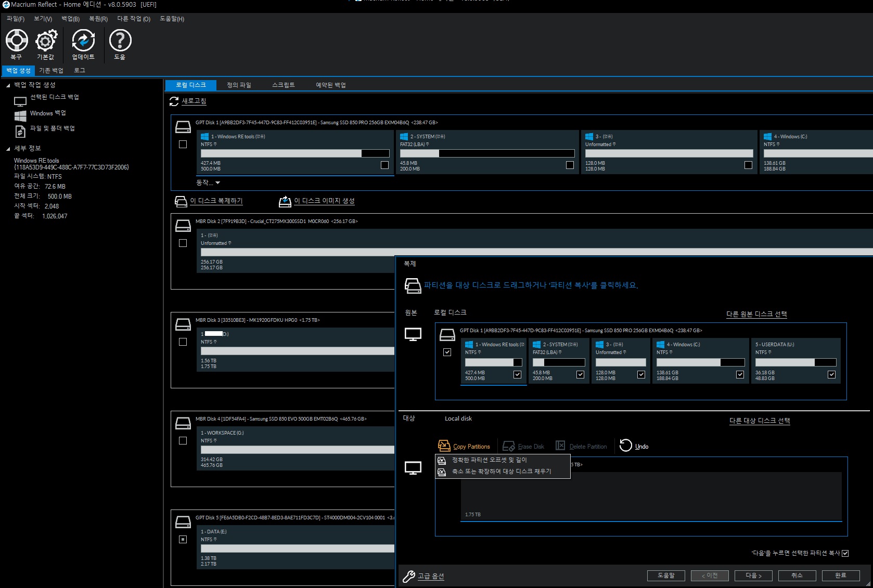Click the 다른 대상 디스크 선택 link
The image size is (873, 588).
coord(760,421)
